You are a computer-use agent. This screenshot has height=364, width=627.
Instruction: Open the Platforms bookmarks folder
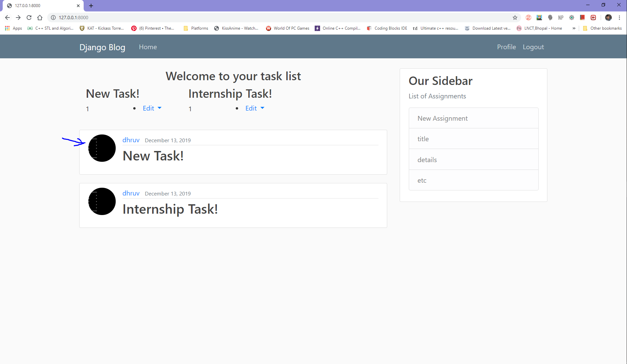(196, 28)
